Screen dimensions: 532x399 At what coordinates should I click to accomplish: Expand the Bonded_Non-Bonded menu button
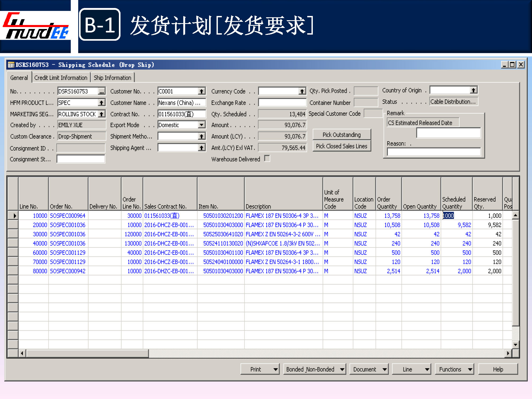pyautogui.click(x=314, y=369)
